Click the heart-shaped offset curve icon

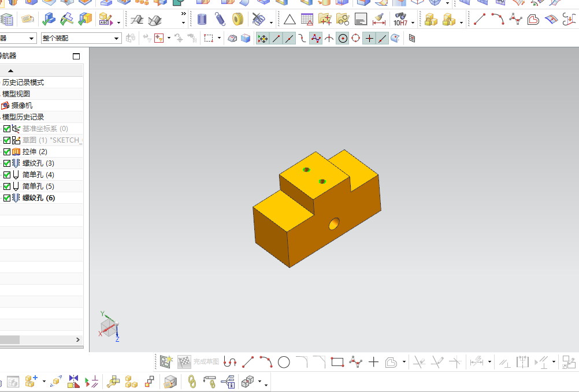[533, 19]
